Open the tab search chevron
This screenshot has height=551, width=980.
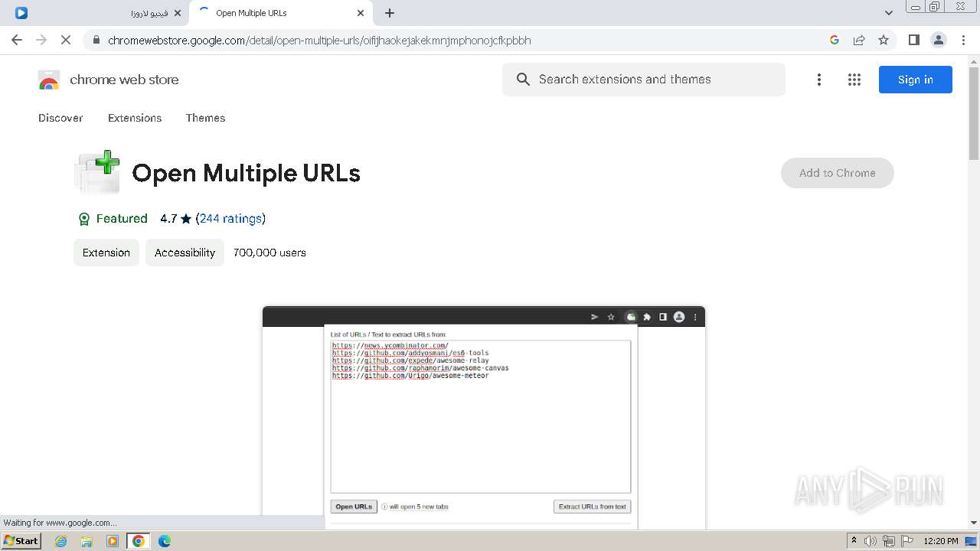[x=889, y=12]
